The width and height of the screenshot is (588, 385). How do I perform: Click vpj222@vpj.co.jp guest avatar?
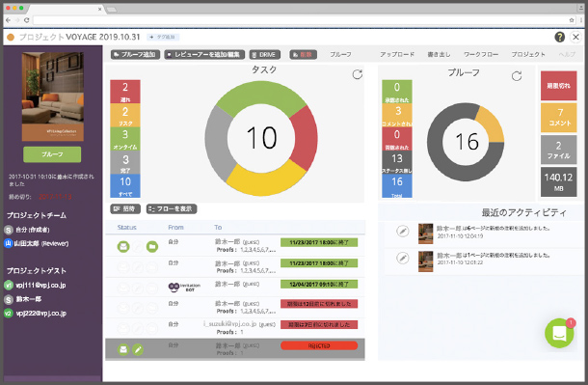(x=9, y=314)
